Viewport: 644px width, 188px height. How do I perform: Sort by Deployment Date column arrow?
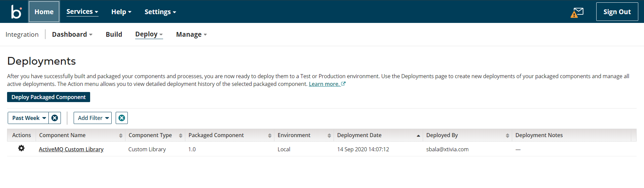418,135
